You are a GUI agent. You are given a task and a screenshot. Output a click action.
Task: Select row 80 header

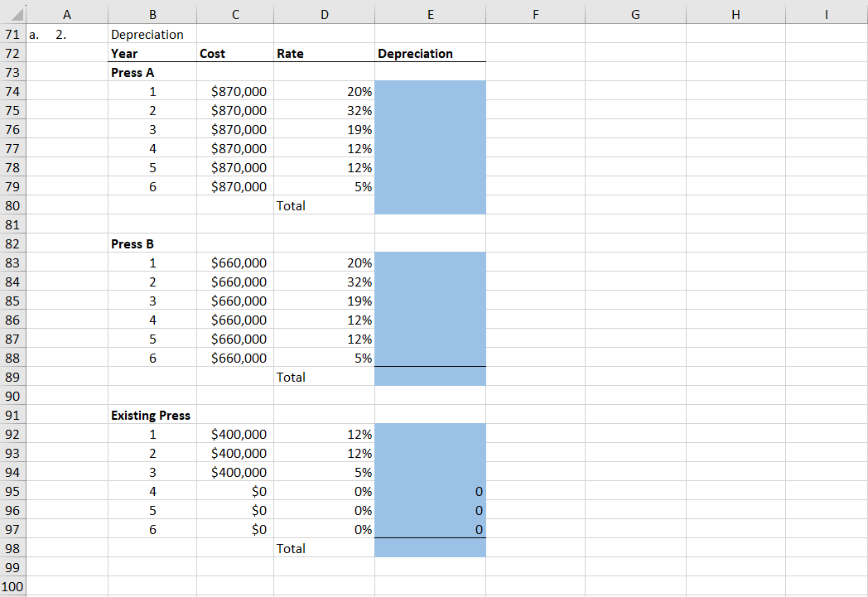(x=12, y=205)
